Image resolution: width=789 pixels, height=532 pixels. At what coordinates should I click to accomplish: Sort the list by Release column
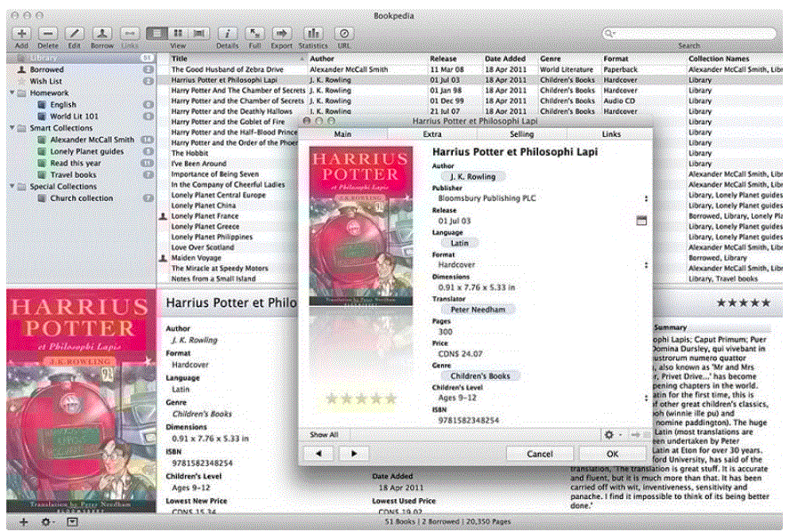pyautogui.click(x=455, y=59)
